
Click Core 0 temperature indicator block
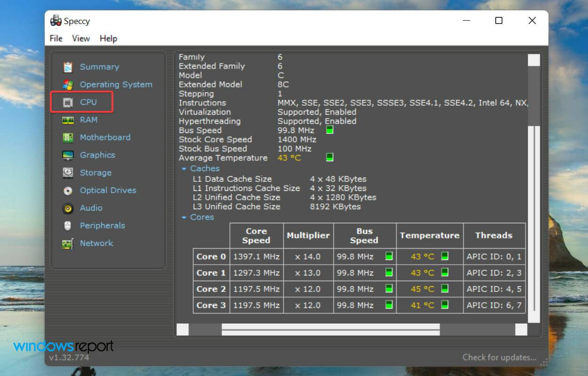point(445,257)
